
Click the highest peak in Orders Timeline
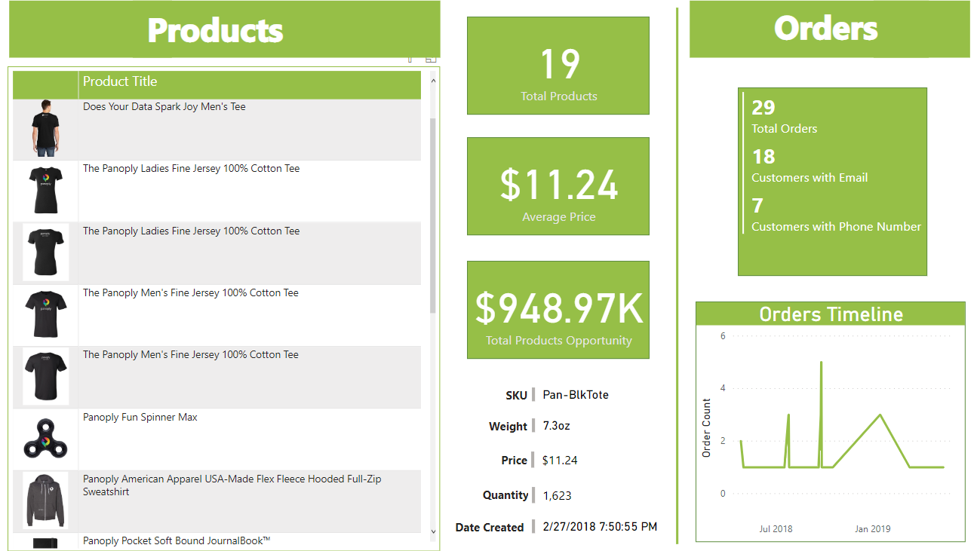click(821, 363)
